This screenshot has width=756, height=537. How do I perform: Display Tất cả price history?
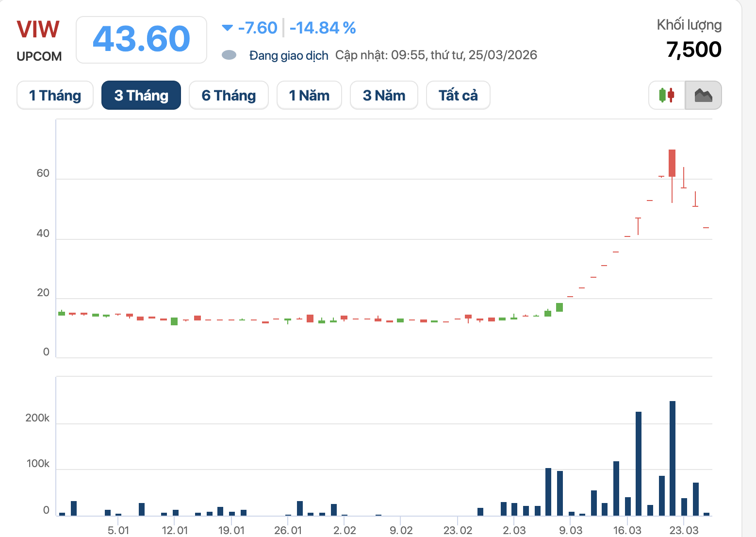click(x=458, y=95)
